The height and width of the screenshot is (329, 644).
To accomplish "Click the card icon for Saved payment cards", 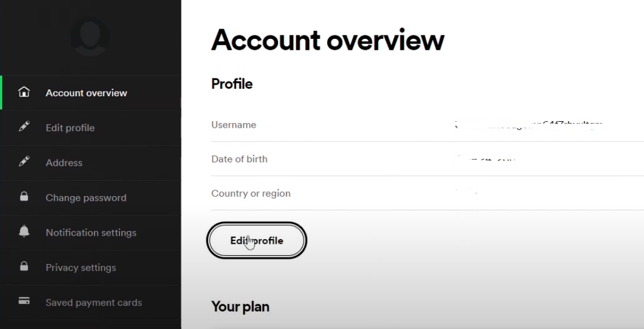I will pos(24,301).
